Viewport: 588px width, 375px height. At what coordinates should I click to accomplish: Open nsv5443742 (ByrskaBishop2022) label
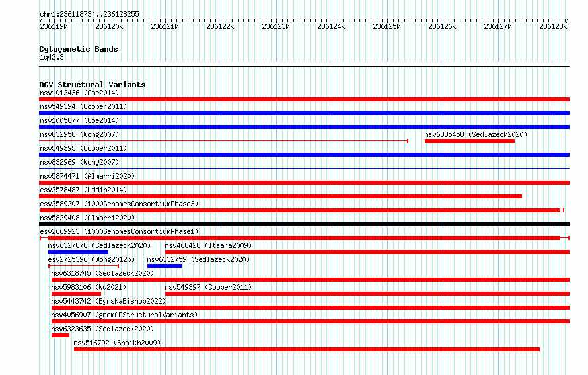click(108, 301)
